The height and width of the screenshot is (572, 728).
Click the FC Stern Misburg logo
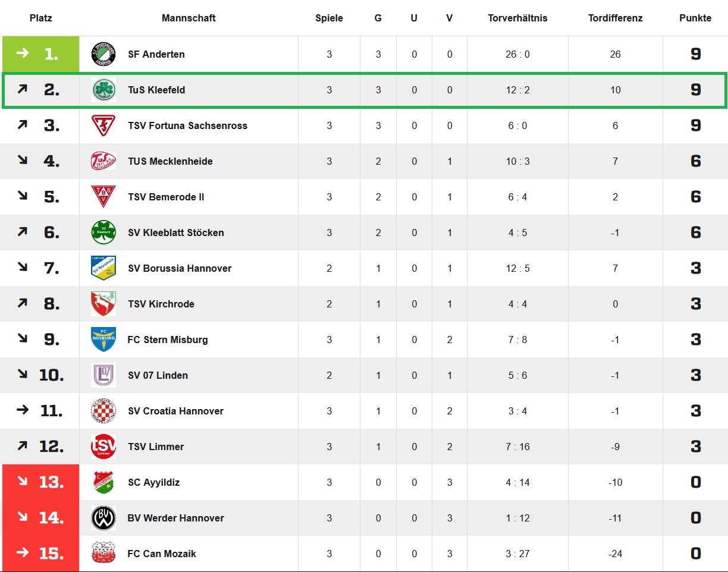click(x=103, y=340)
